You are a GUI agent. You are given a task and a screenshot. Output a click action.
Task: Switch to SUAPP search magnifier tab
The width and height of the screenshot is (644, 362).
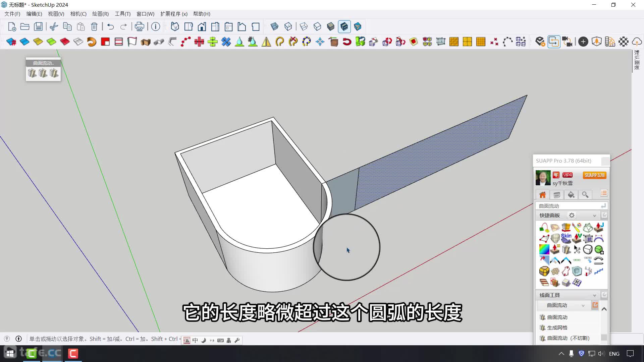(585, 195)
